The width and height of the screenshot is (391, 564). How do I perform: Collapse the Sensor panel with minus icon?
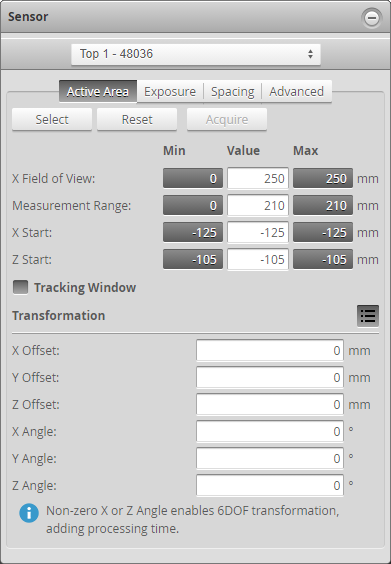pyautogui.click(x=372, y=18)
